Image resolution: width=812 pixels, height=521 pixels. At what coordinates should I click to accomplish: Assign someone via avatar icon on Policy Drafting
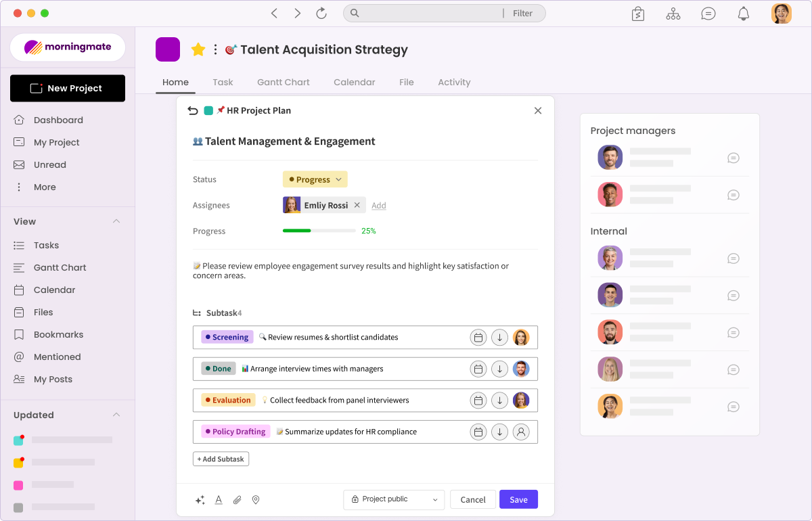[521, 432]
